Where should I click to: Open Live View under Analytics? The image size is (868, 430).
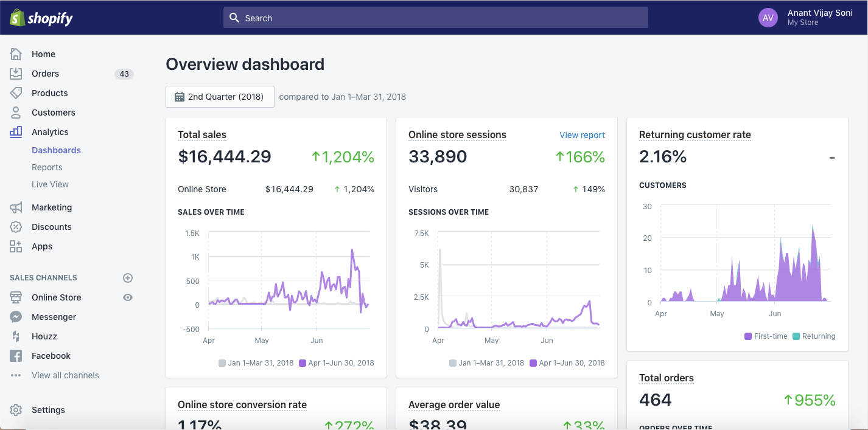point(50,184)
